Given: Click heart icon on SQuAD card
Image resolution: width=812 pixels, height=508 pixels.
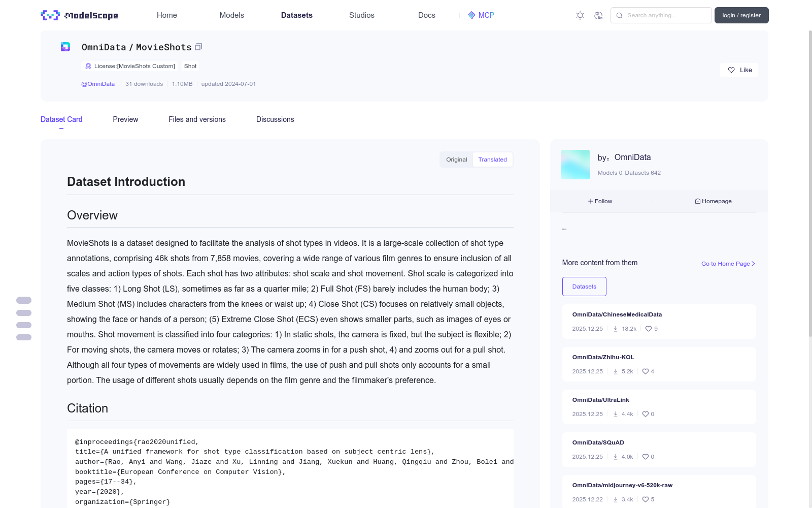Looking at the screenshot, I should click(646, 457).
